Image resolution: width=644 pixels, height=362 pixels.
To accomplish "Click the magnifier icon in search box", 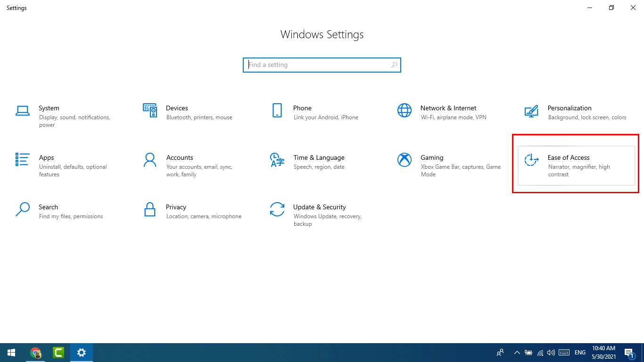I will (394, 65).
